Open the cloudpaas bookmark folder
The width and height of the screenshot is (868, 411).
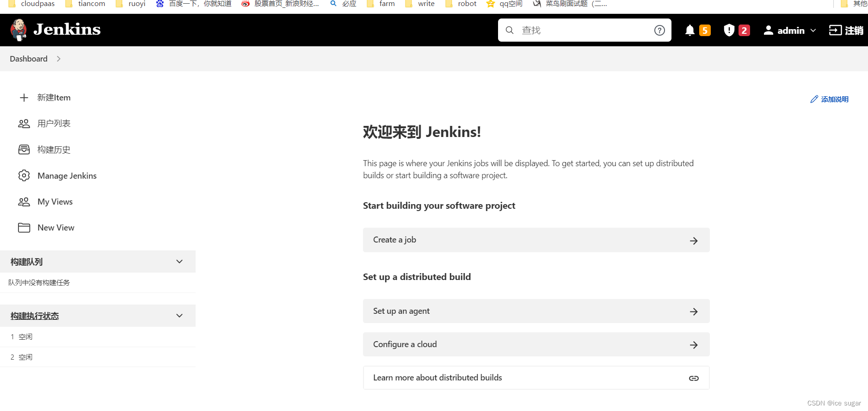click(31, 4)
